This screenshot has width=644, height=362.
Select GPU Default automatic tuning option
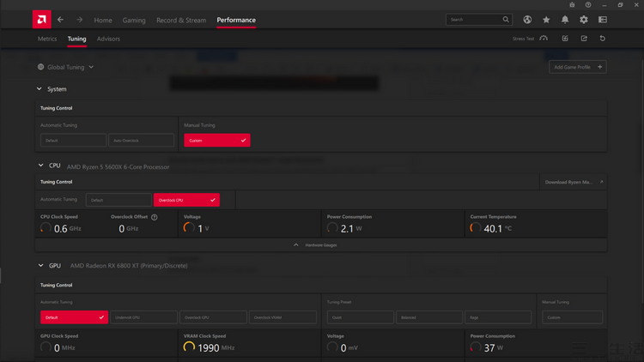[x=75, y=317]
